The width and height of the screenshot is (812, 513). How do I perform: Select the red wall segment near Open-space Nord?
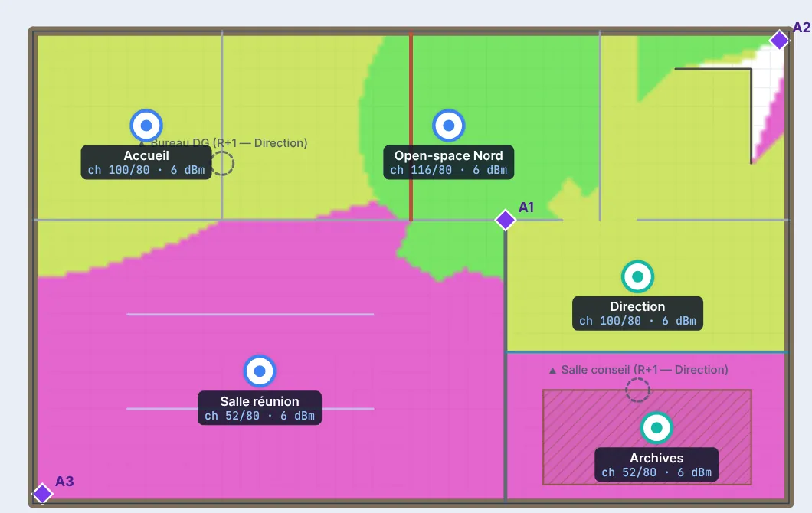pyautogui.click(x=411, y=126)
